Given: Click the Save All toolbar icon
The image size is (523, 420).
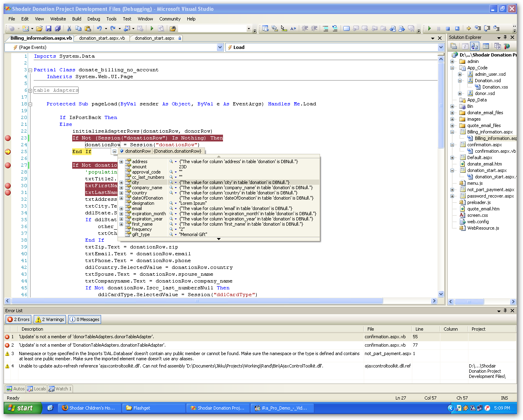Looking at the screenshot, I should point(58,28).
